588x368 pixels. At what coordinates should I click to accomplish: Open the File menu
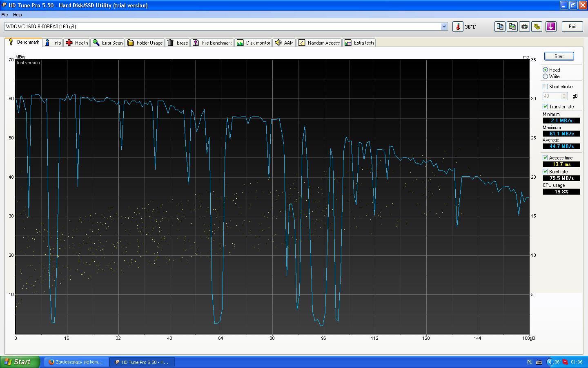(x=4, y=15)
